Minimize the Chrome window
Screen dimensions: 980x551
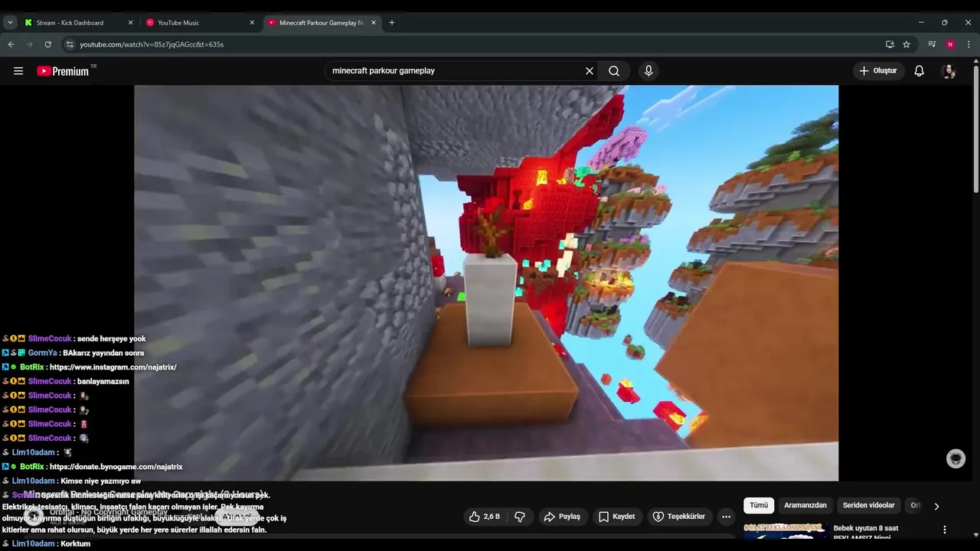tap(921, 23)
